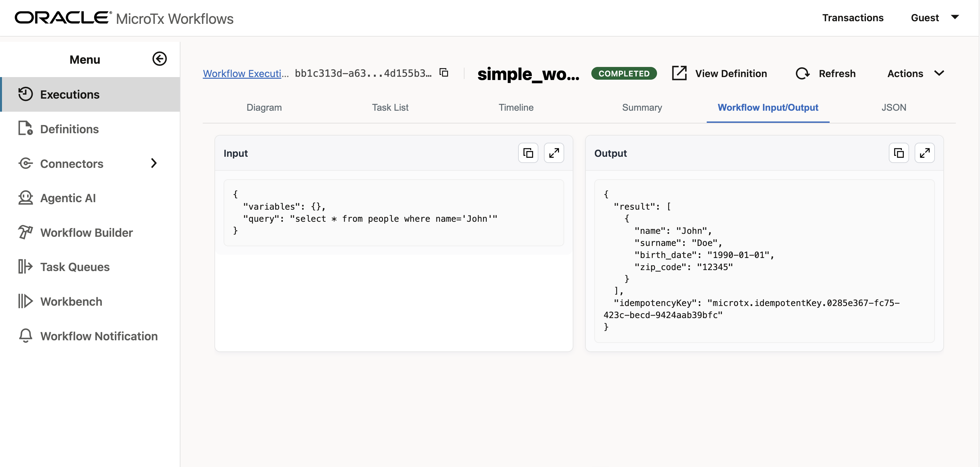
Task: Click the Oracle logo
Action: point(63,18)
